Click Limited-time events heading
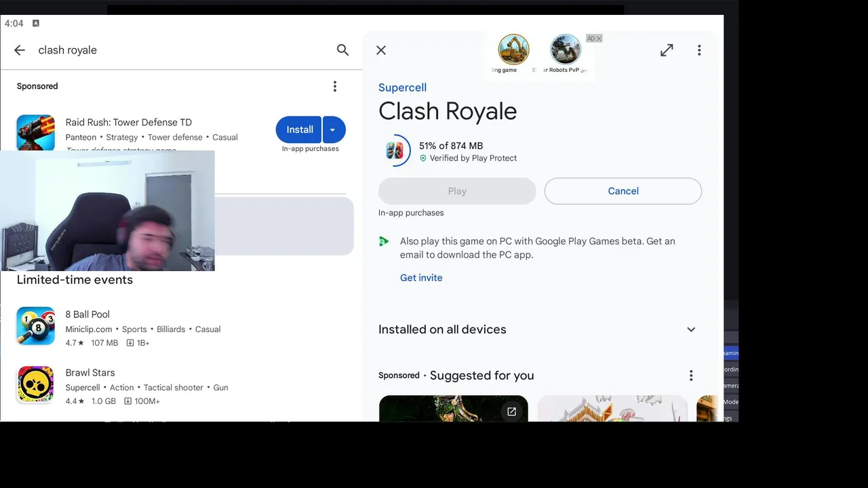The width and height of the screenshot is (868, 488). [75, 280]
